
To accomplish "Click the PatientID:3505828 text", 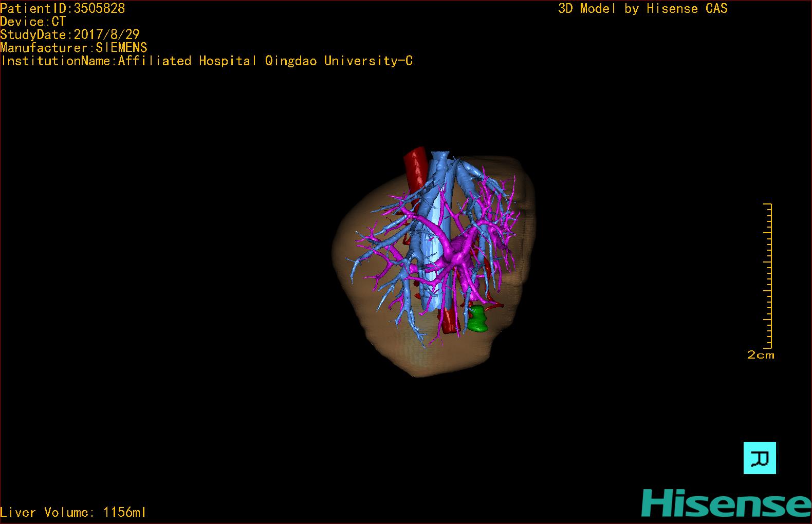I will pos(63,8).
